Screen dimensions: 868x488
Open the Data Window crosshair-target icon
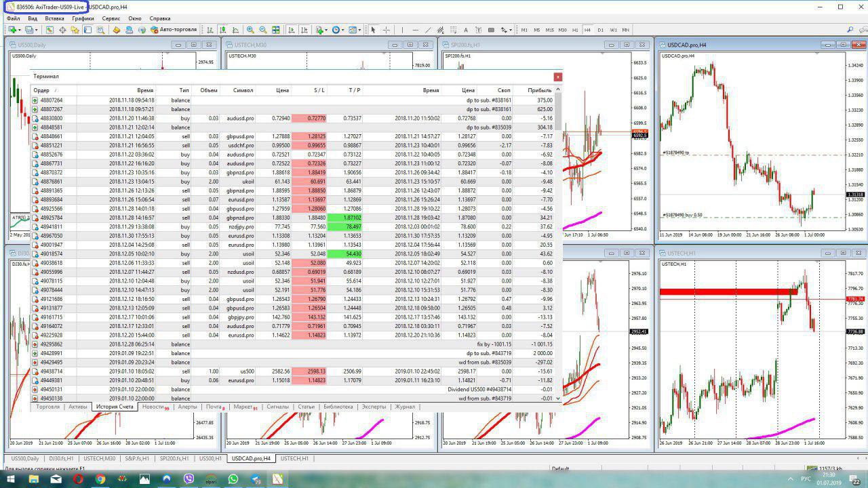(62, 30)
